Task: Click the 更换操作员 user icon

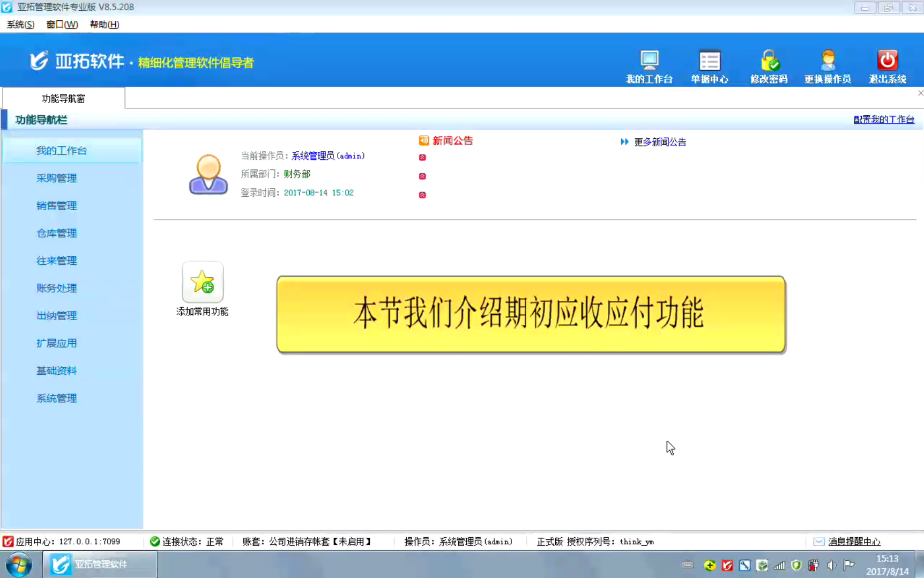Action: (x=828, y=61)
